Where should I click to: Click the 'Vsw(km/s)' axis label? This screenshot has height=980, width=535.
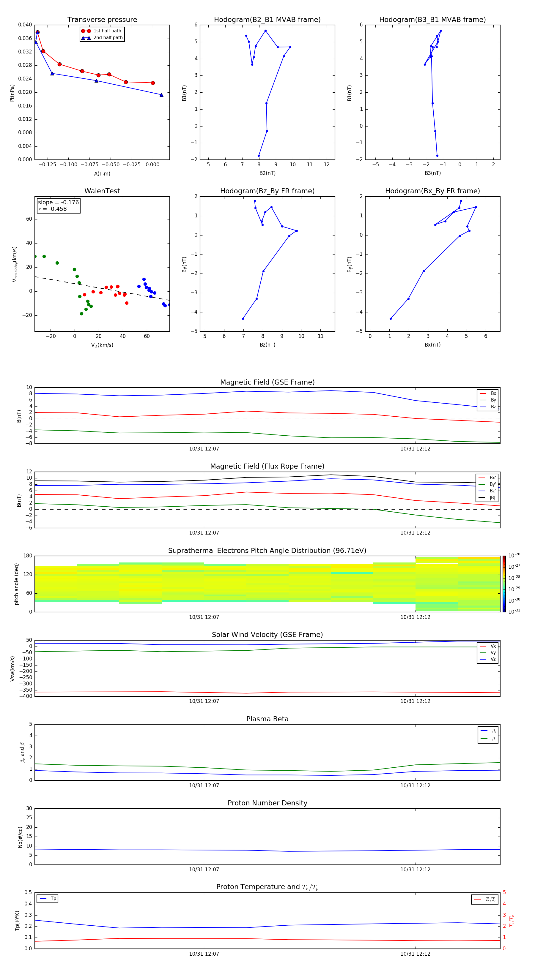12,668
